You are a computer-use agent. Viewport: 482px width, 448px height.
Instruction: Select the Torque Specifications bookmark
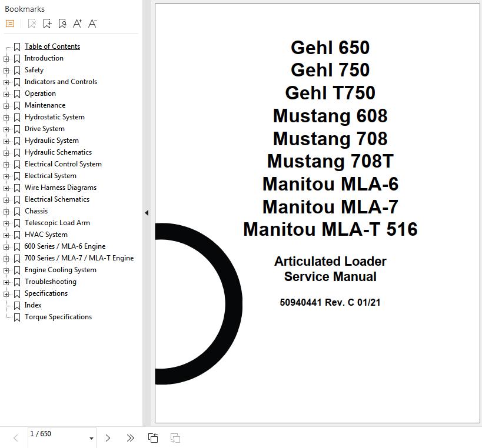(x=58, y=317)
